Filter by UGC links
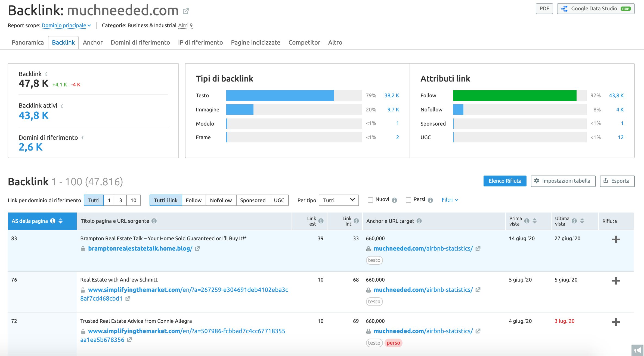This screenshot has height=356, width=644. pyautogui.click(x=279, y=200)
